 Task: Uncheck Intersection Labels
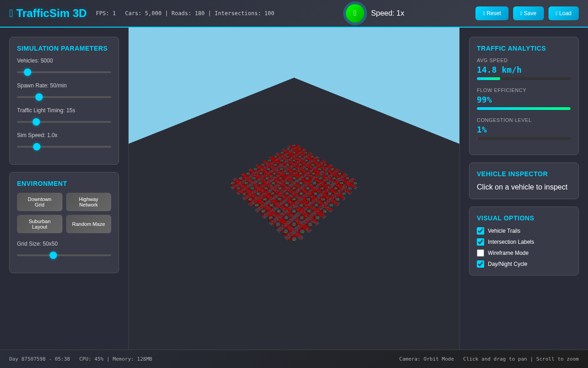pos(481,241)
